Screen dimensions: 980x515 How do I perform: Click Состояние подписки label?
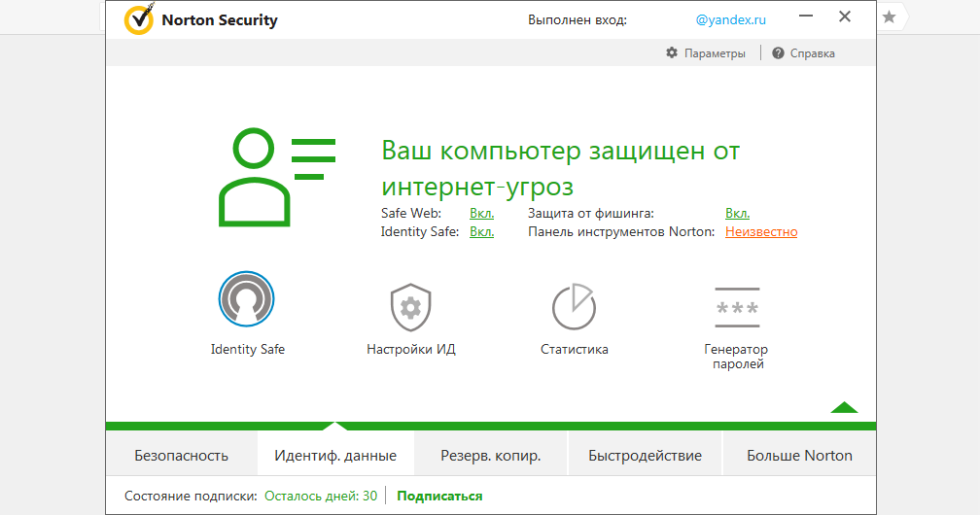(191, 497)
